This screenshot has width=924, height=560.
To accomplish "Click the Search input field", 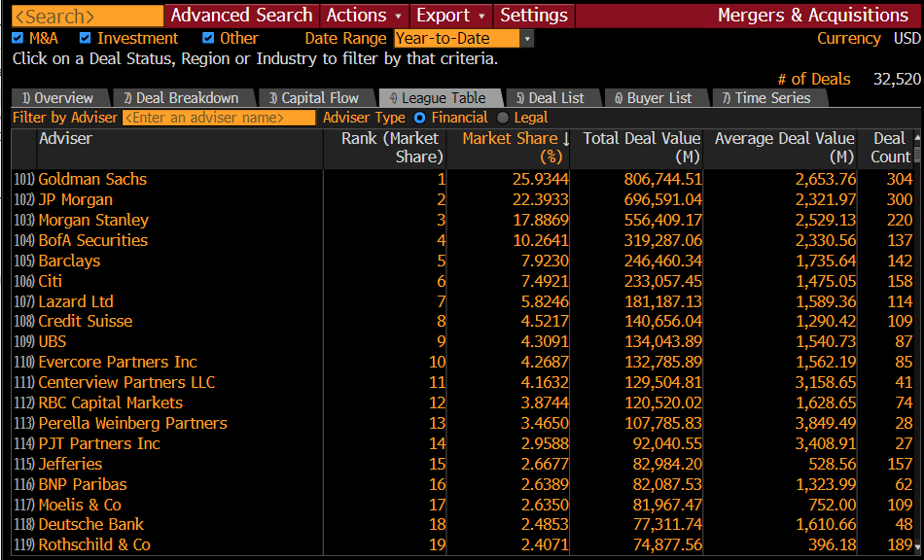I will [88, 16].
